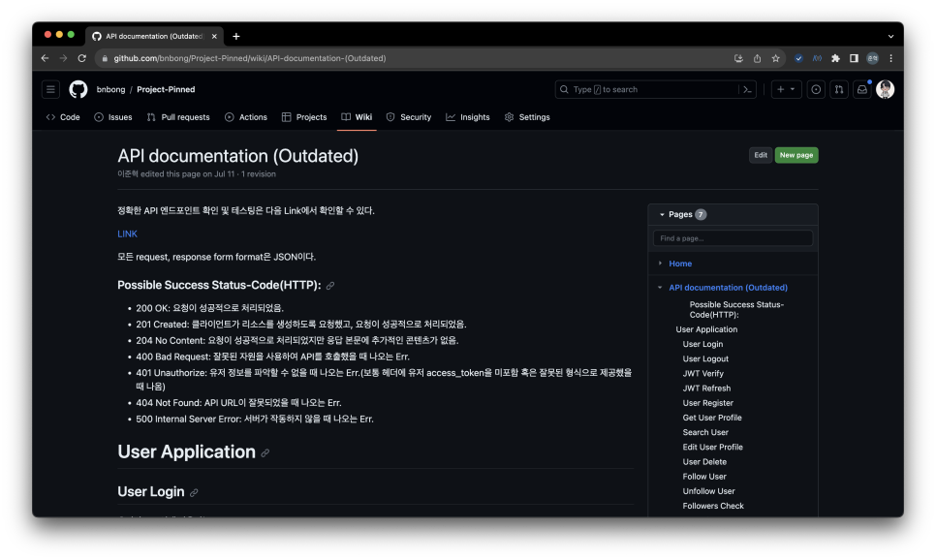Expand the Home page entry in the sidebar
Screen dimensions: 936x560
[660, 264]
